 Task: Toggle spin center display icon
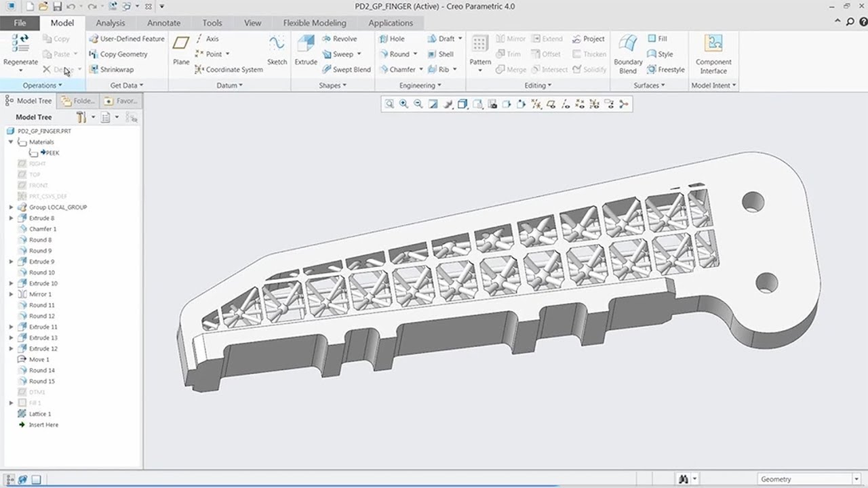point(623,104)
